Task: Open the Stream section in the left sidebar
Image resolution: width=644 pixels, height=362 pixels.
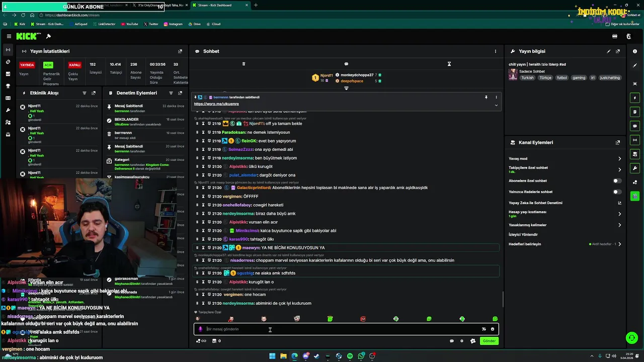Action: (x=8, y=50)
